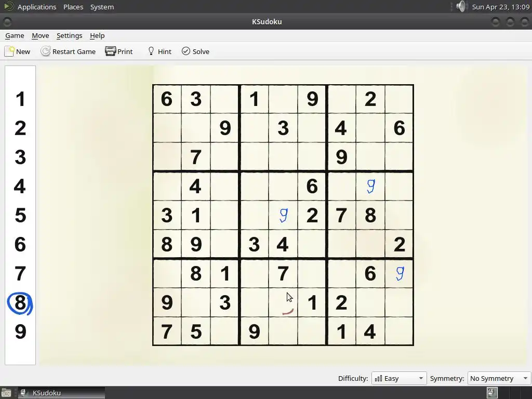This screenshot has width=532, height=399.
Task: Open the Applications system menu
Action: 37,7
